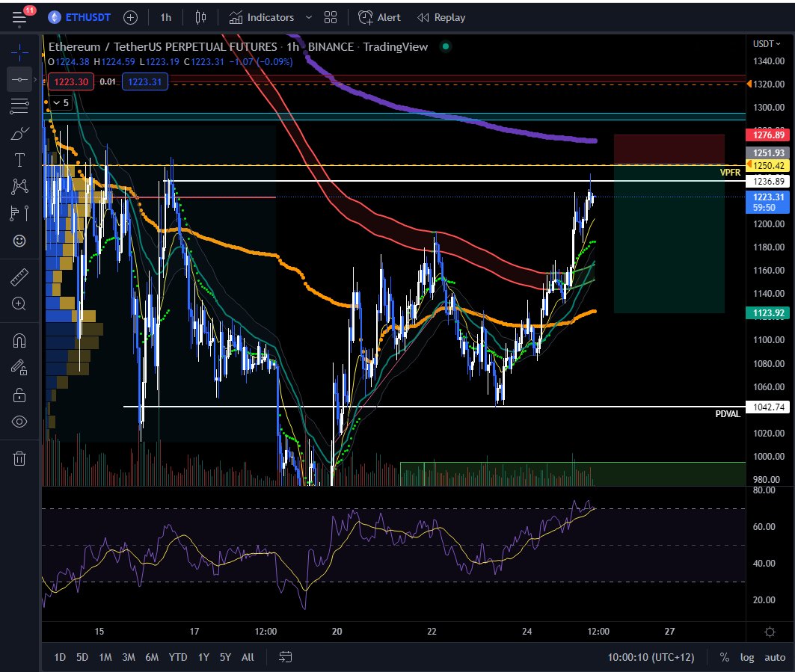
Task: Open chart settings gear on time axis
Action: [x=770, y=632]
